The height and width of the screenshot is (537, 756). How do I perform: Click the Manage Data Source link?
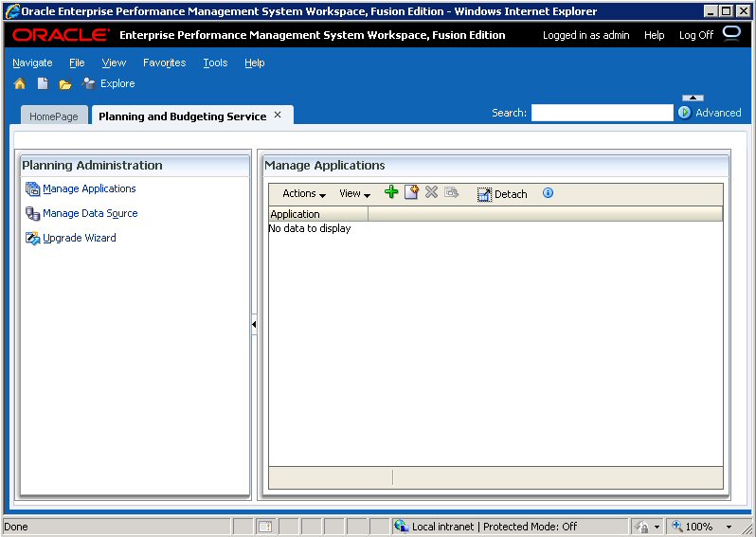(x=90, y=213)
